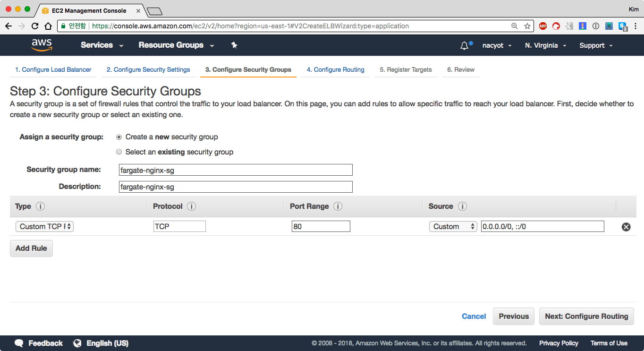
Task: Open the Custom TCP rule type dropdown
Action: [x=44, y=227]
